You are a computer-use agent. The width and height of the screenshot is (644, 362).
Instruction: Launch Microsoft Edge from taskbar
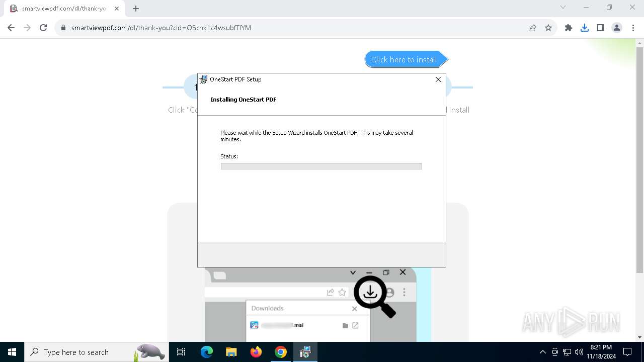pos(207,352)
